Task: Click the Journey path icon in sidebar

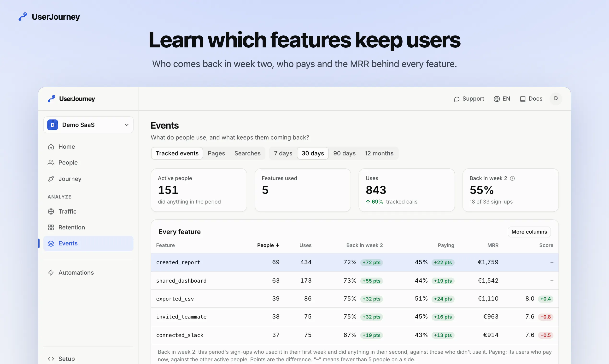Action: point(51,179)
